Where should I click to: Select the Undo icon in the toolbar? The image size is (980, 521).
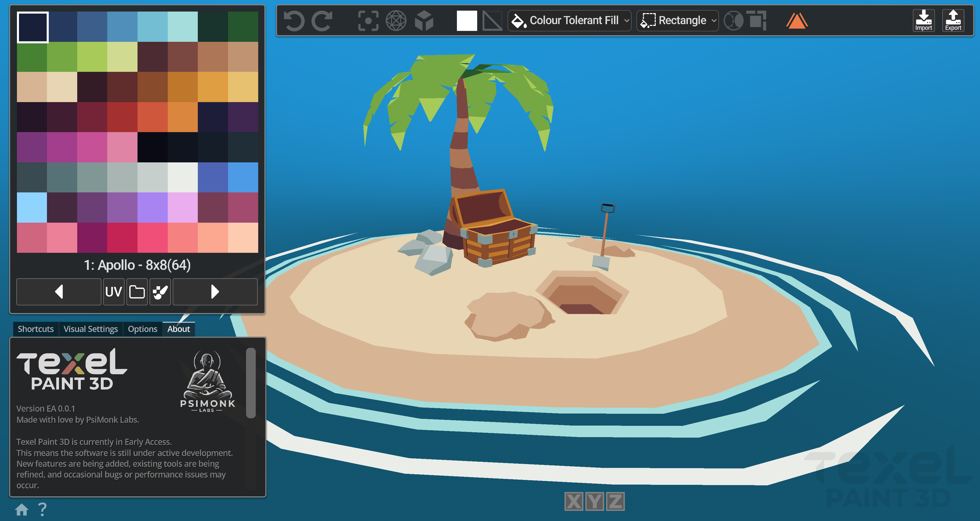click(x=295, y=21)
